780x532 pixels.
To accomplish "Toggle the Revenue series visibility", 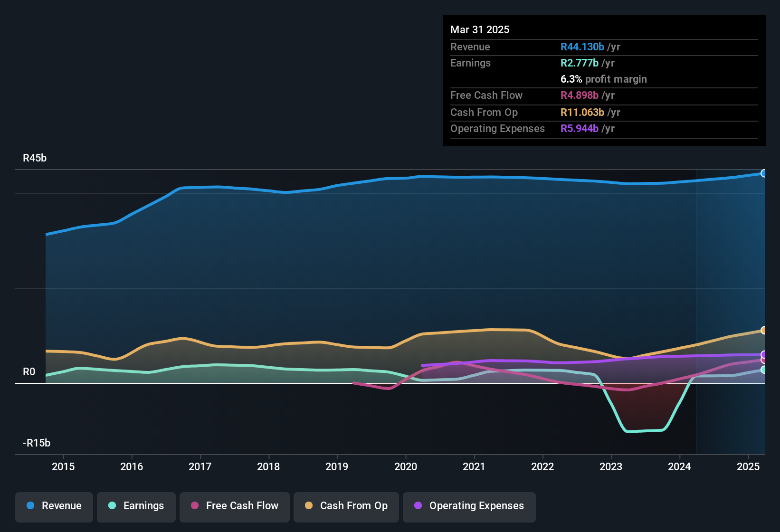I will point(54,506).
